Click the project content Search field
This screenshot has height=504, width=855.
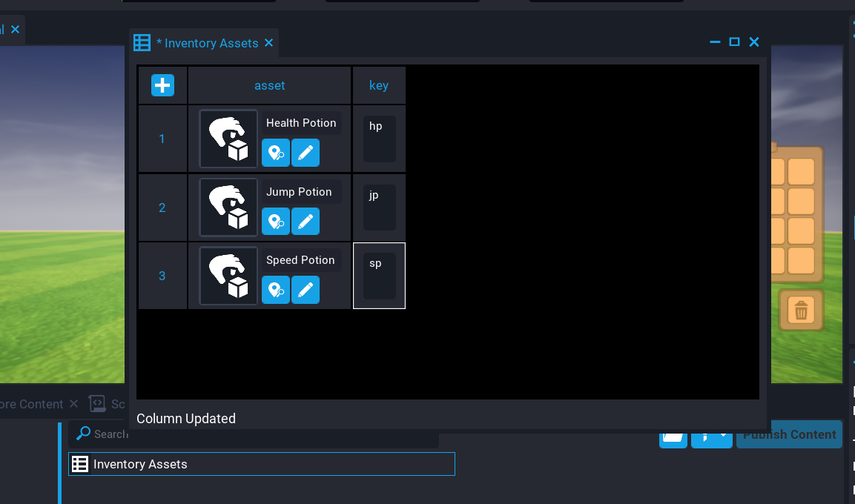[260, 434]
